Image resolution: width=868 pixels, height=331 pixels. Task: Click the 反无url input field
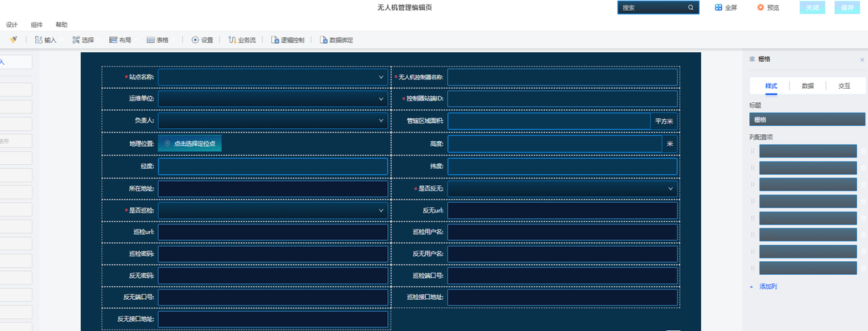coord(562,210)
